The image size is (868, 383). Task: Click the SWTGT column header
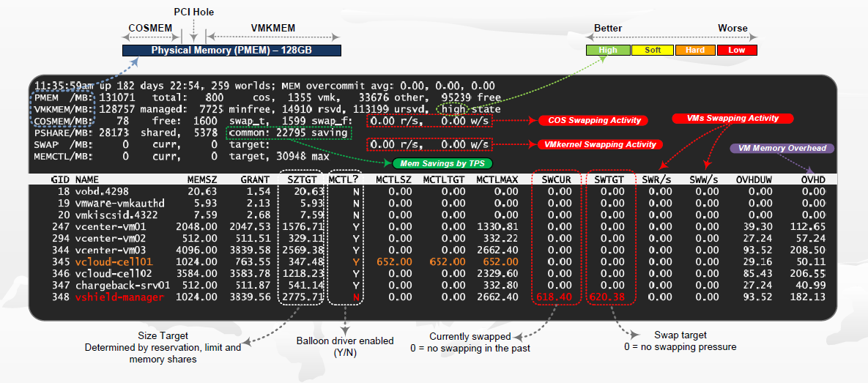[x=609, y=179]
